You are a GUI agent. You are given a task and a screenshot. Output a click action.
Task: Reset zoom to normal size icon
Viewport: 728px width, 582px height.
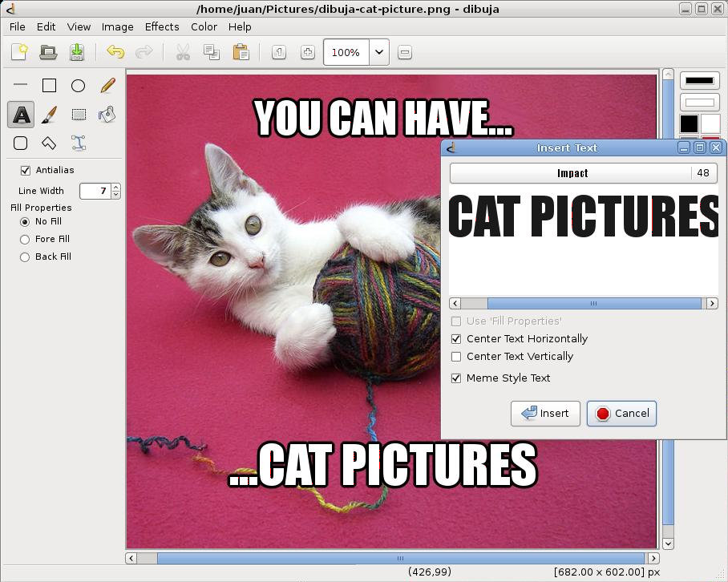pyautogui.click(x=278, y=52)
